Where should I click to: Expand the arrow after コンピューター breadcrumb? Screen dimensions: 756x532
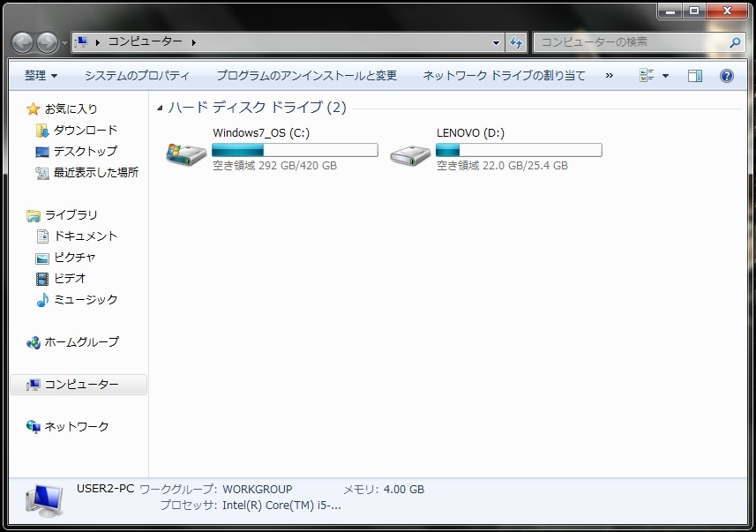point(193,42)
